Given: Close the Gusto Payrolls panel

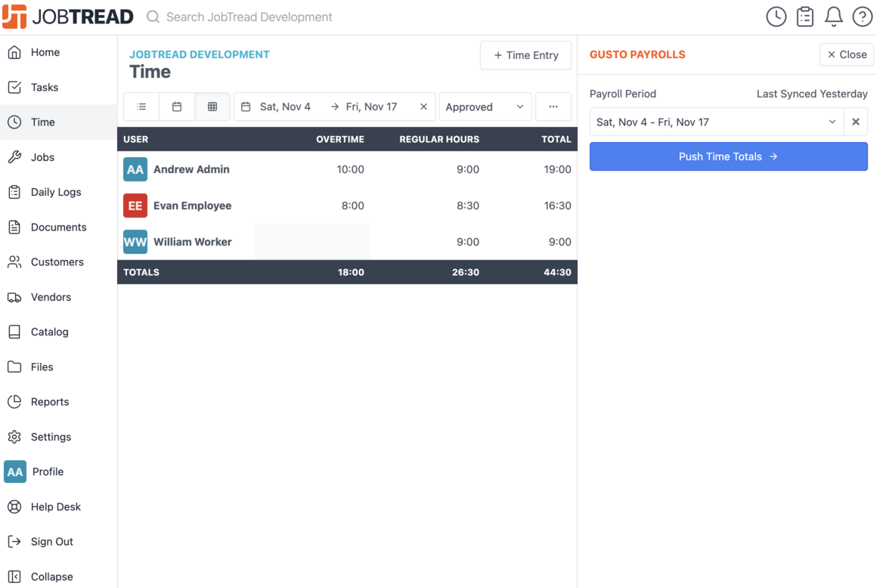Looking at the screenshot, I should (846, 54).
